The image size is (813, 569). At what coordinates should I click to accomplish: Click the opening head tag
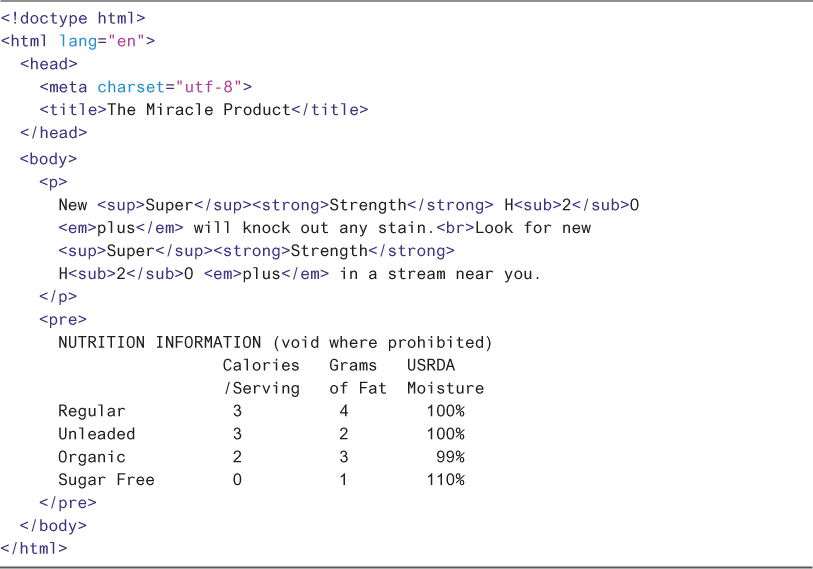tap(48, 64)
